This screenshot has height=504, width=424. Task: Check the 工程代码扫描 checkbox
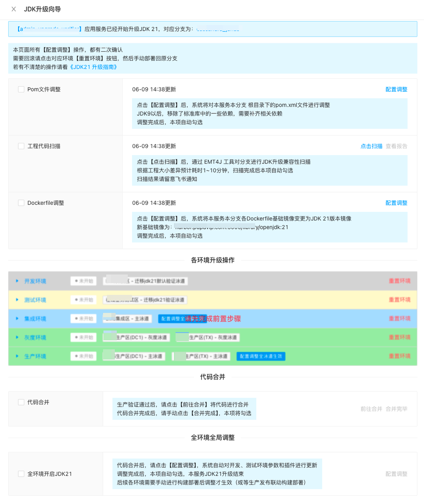21,146
